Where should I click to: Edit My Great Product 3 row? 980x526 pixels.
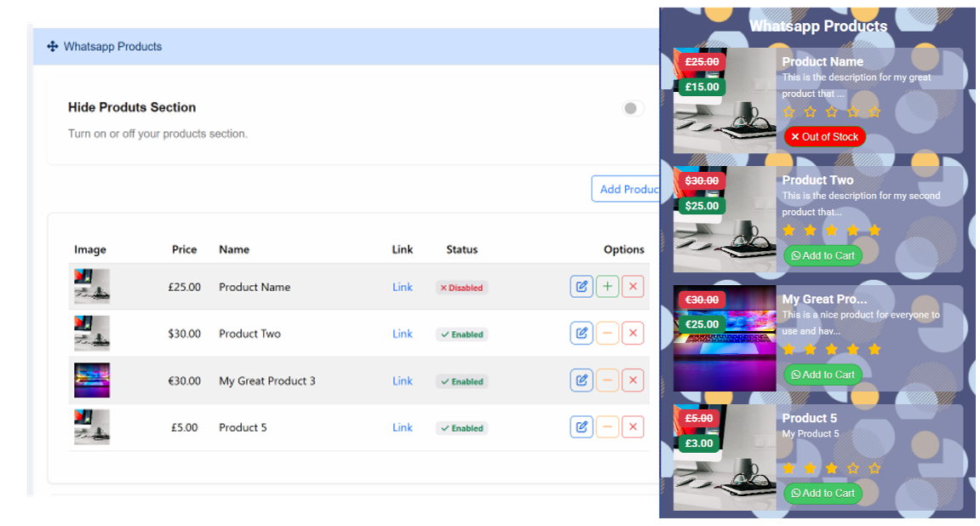[x=582, y=380]
